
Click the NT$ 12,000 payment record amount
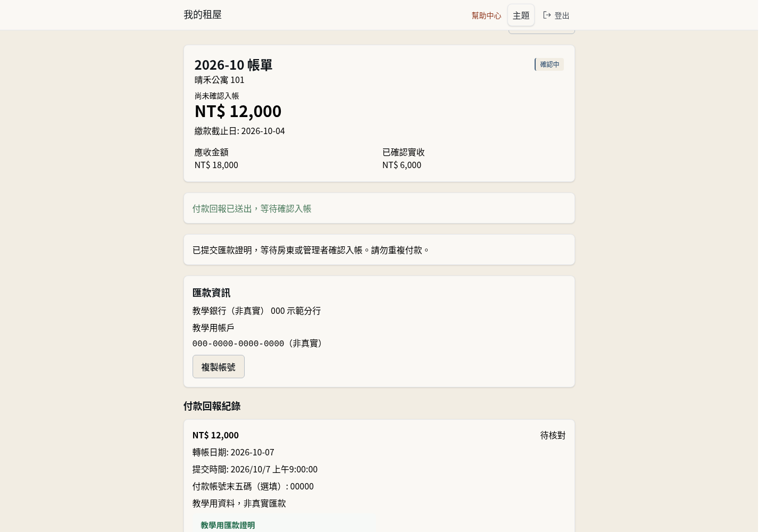tap(215, 435)
